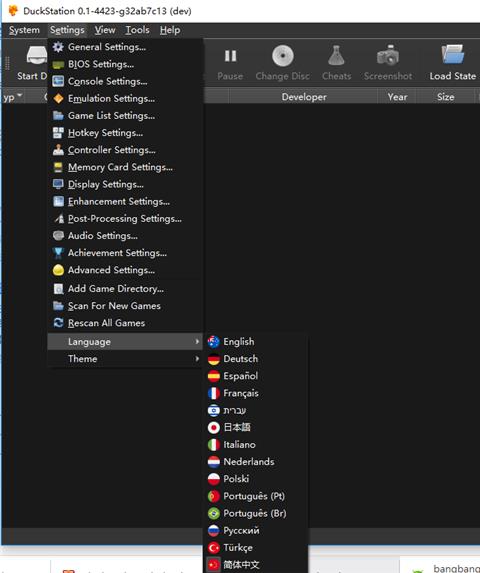This screenshot has width=480, height=573.
Task: Click the Rescan All Games refresh icon
Action: click(x=58, y=323)
